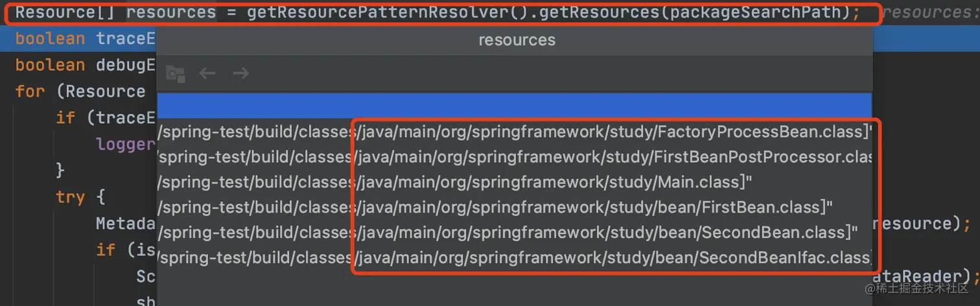Select the bean/FirstBean.class resource row

[x=515, y=207]
